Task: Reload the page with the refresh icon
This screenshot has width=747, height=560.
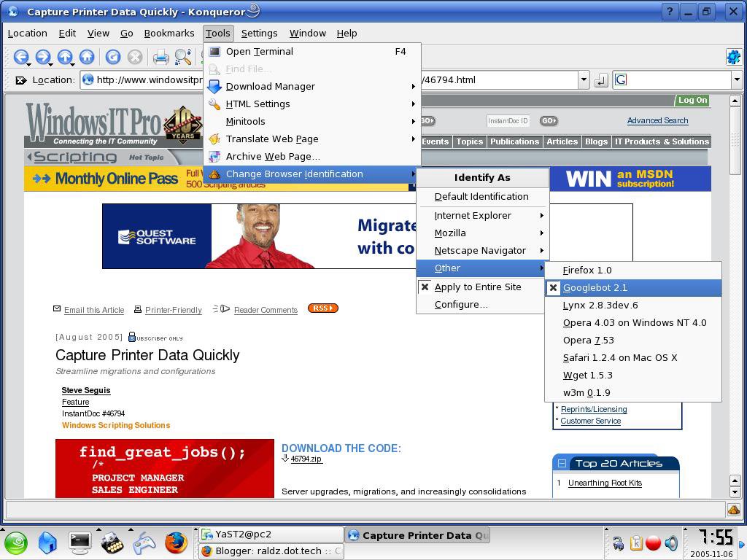Action: click(113, 57)
